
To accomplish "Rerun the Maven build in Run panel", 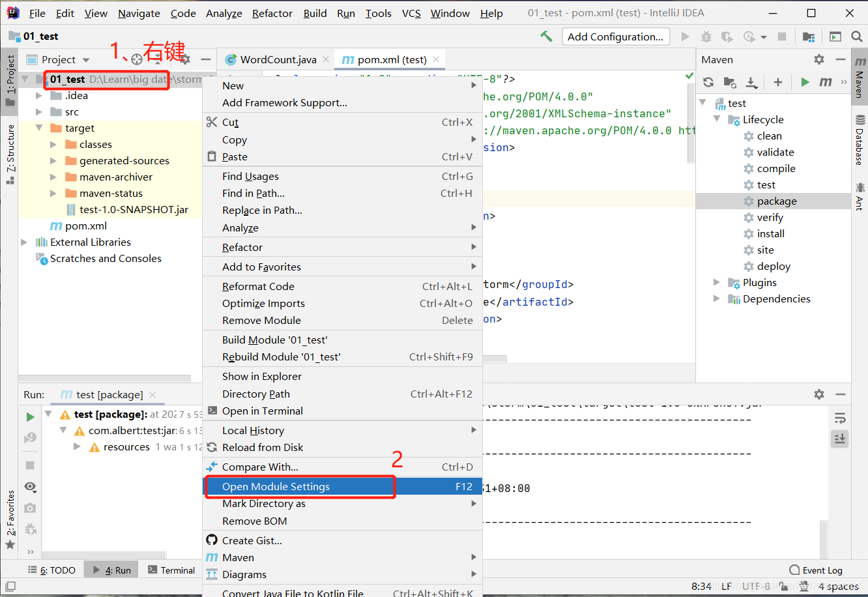I will point(30,416).
